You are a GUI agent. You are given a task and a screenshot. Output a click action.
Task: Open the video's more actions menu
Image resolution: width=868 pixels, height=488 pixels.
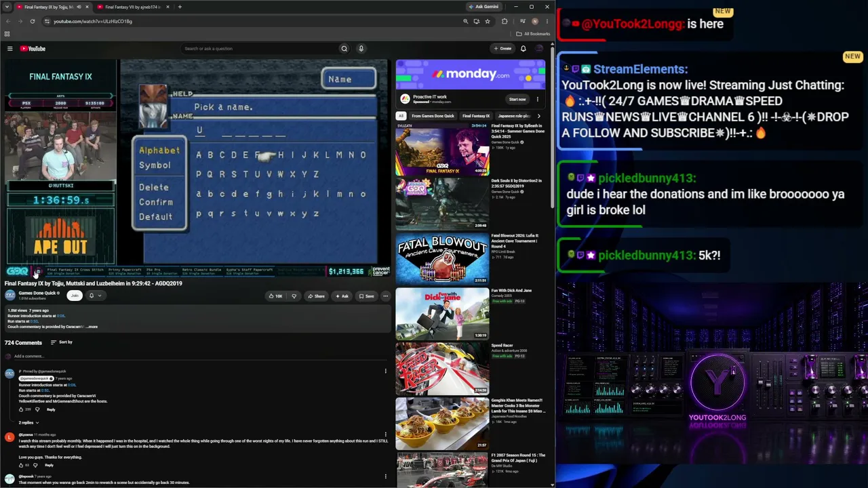[385, 296]
